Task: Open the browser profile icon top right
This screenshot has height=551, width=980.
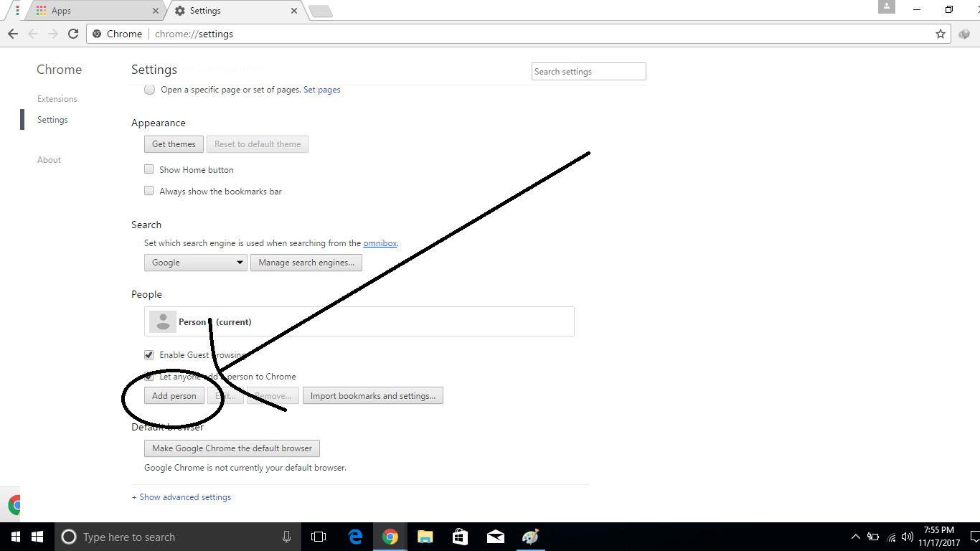Action: click(886, 7)
